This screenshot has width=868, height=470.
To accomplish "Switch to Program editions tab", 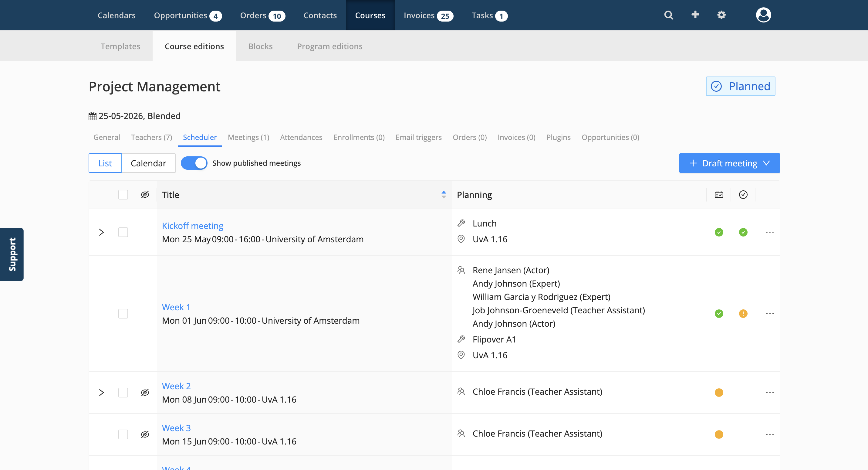I will tap(329, 46).
